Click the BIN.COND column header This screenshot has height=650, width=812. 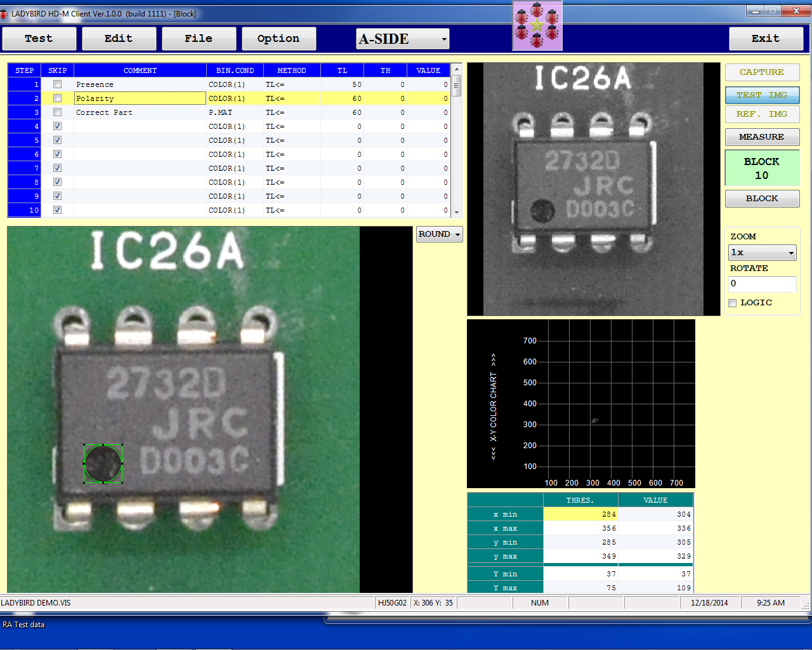pos(235,70)
